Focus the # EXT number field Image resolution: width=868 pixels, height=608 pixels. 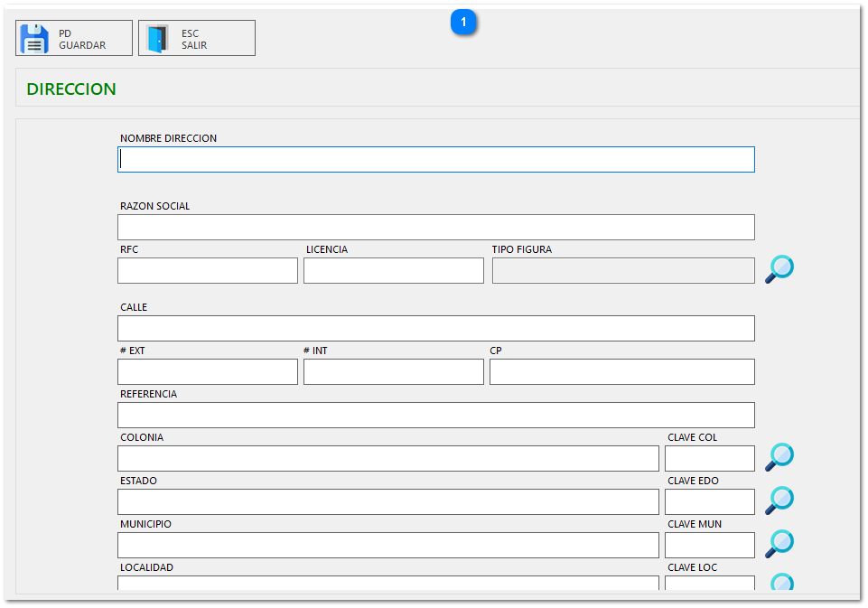(208, 372)
